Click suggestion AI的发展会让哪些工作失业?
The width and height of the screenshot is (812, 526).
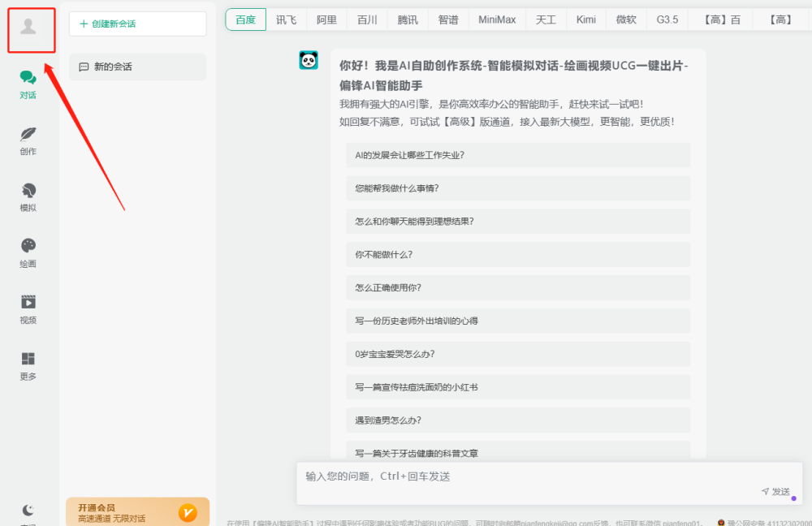[518, 155]
